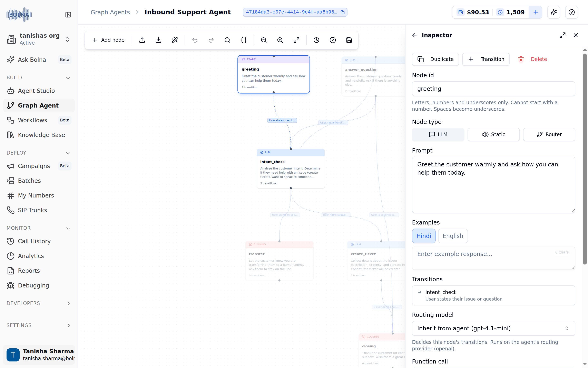588x368 pixels.
Task: Open SIP Trunks page
Action: (x=39, y=210)
